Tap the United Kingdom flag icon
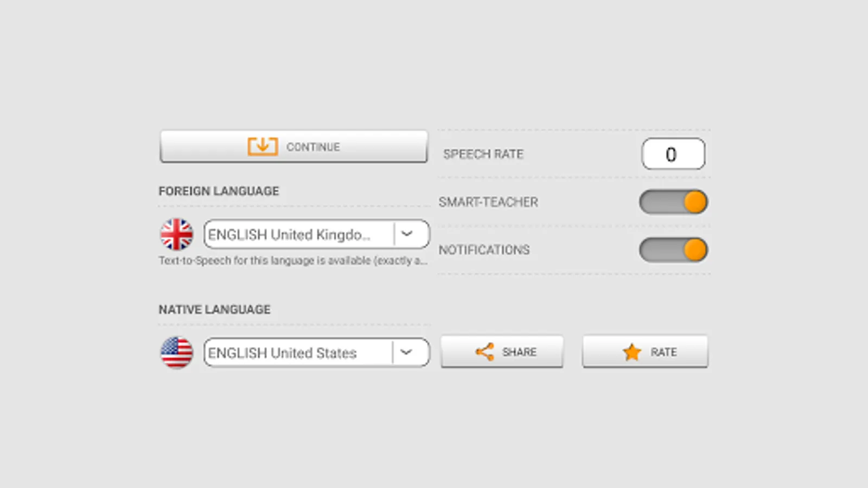The image size is (868, 488). click(x=176, y=234)
